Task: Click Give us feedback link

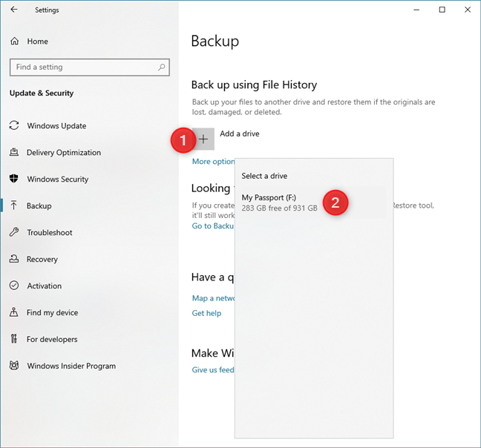Action: click(213, 370)
